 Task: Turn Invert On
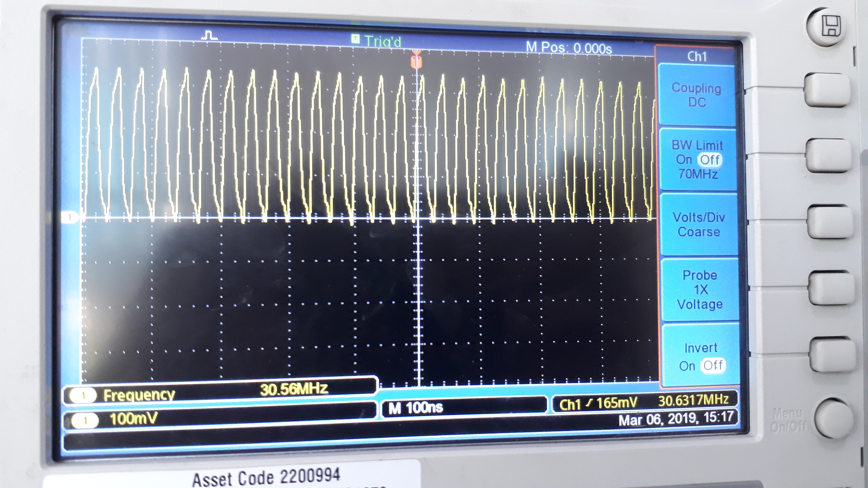(x=687, y=366)
